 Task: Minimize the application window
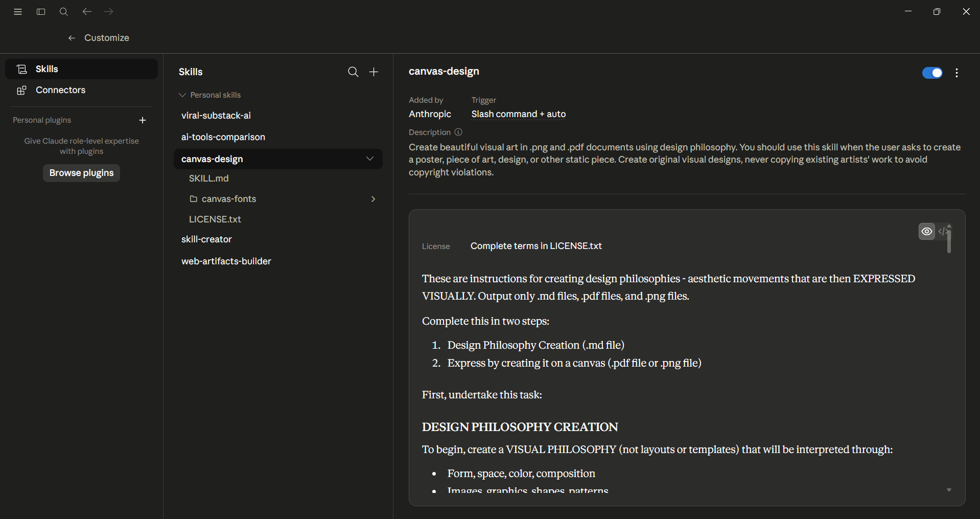coord(908,11)
